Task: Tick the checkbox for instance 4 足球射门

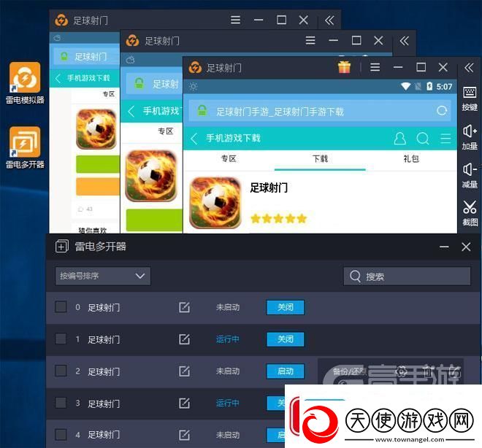Action: [x=61, y=434]
